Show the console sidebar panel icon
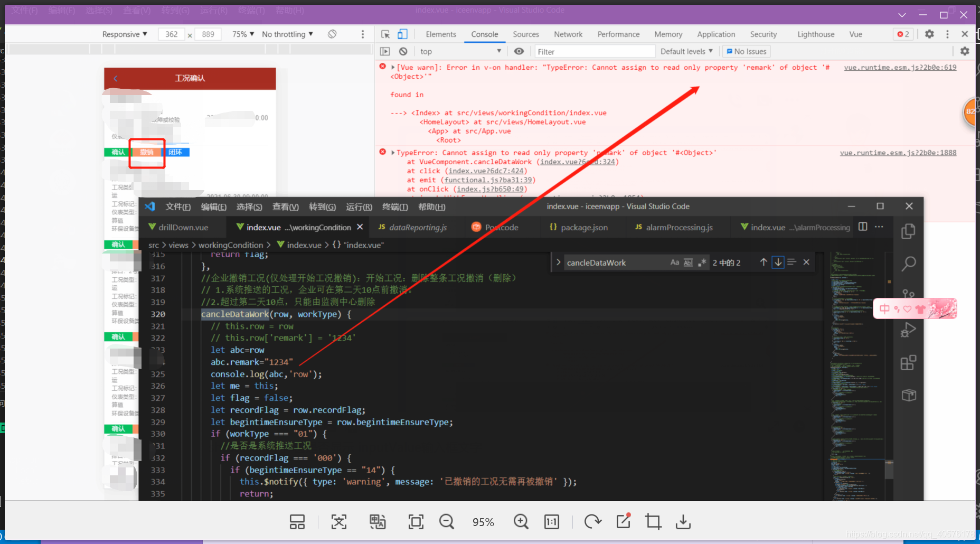Viewport: 980px width, 544px height. tap(385, 51)
